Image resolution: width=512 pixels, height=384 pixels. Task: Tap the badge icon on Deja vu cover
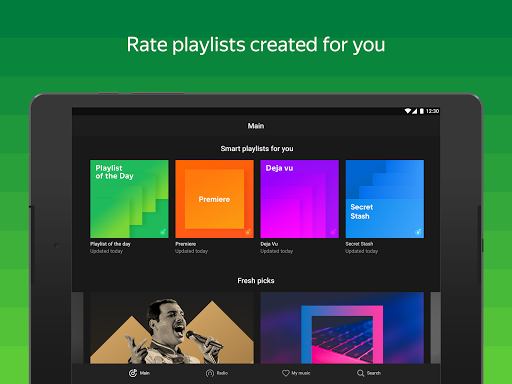click(x=333, y=232)
